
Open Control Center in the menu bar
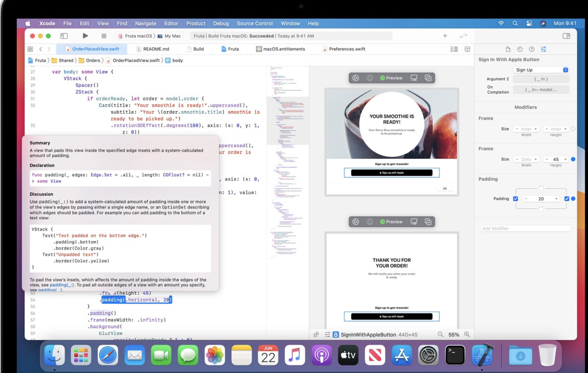click(529, 23)
